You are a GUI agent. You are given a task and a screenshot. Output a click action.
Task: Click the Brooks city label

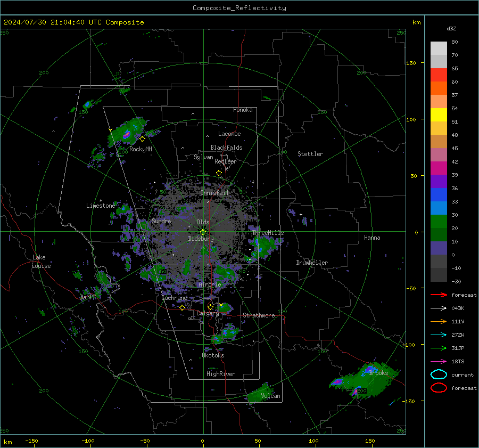click(x=378, y=373)
